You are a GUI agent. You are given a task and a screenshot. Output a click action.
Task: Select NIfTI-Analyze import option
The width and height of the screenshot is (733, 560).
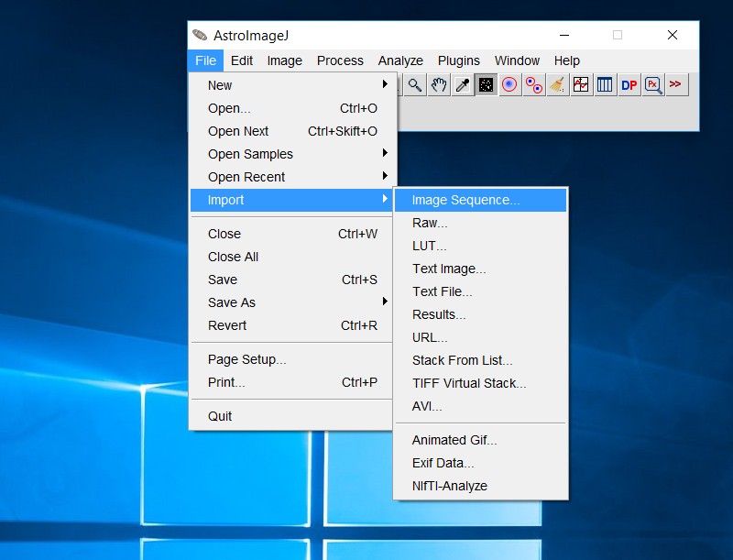click(480, 486)
